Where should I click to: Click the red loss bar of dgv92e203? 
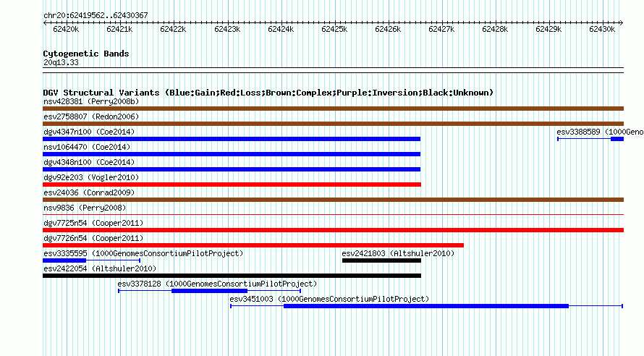[232, 185]
